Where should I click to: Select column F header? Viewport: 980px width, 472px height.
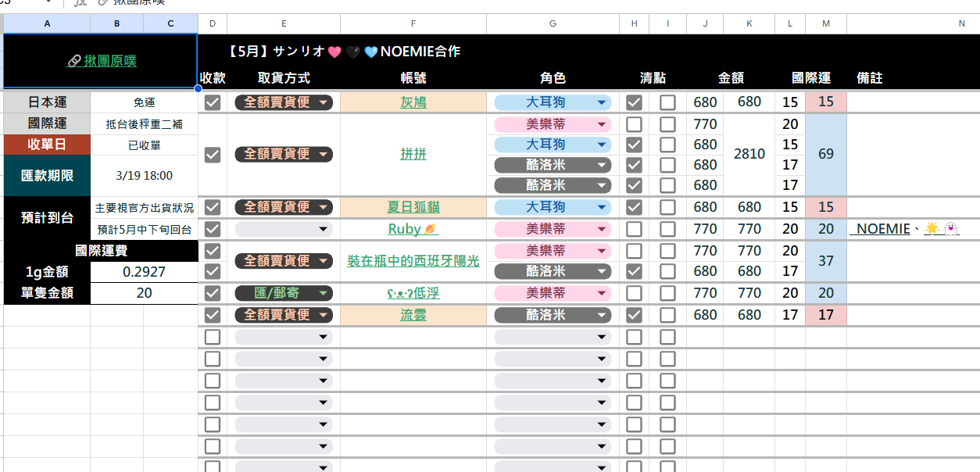tap(413, 23)
